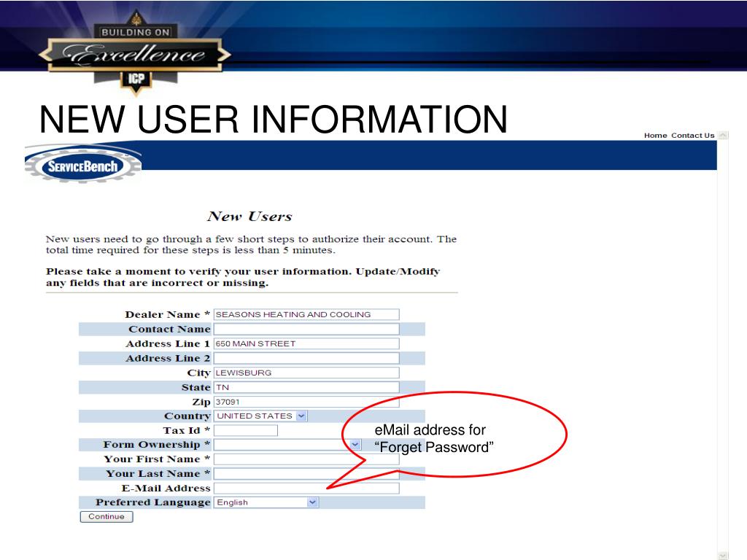Open the Contact Us link
The width and height of the screenshot is (747, 560).
(x=693, y=135)
